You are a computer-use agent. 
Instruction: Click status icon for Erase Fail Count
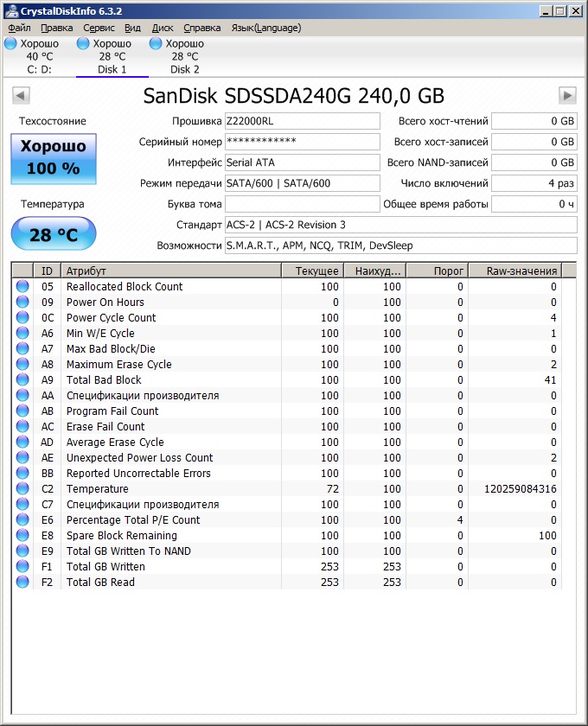[x=22, y=426]
